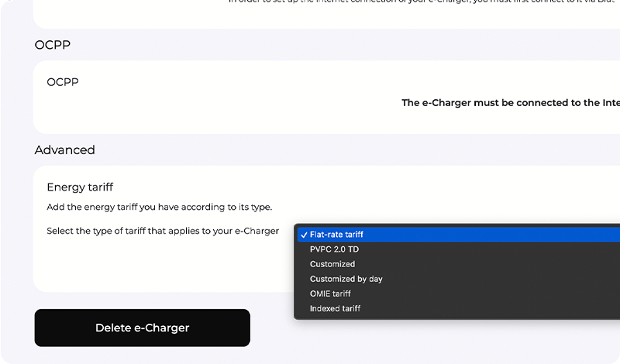Click the Advanced section heading
Viewport: 620px width, 364px height.
[x=65, y=150]
